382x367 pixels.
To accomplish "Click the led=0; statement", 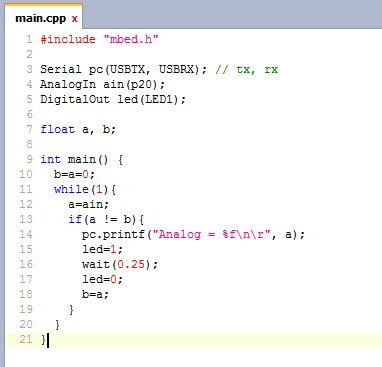I will click(103, 279).
